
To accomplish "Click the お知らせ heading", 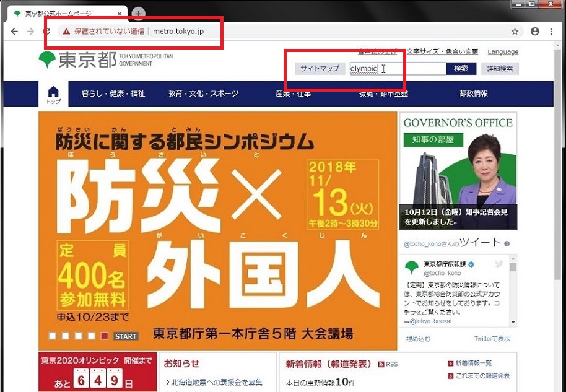I will point(181,364).
